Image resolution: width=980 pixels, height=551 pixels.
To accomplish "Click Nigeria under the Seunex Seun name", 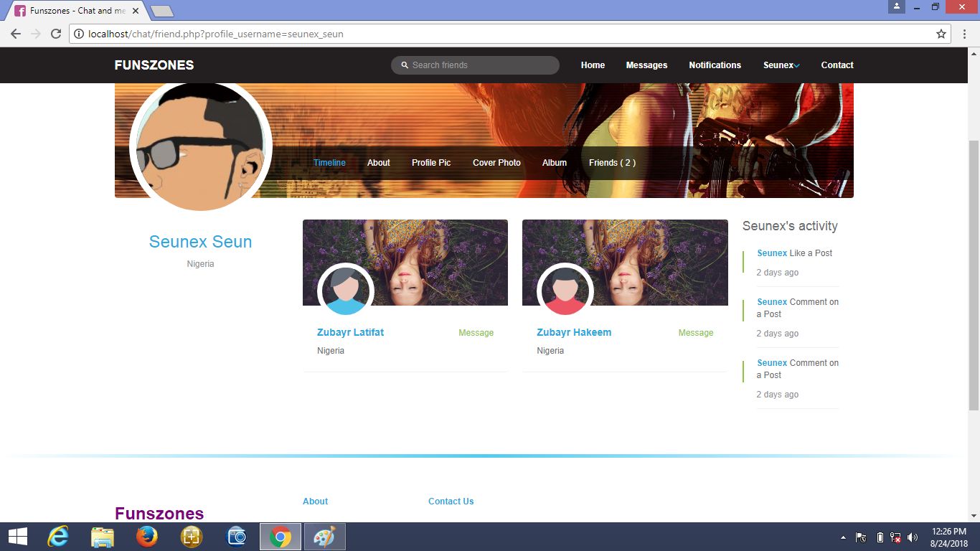I will tap(201, 264).
